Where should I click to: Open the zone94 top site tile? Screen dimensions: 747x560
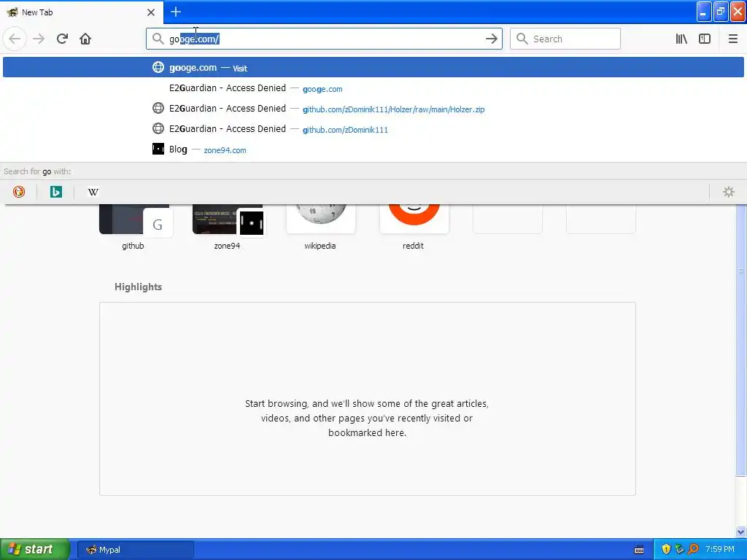(228, 226)
